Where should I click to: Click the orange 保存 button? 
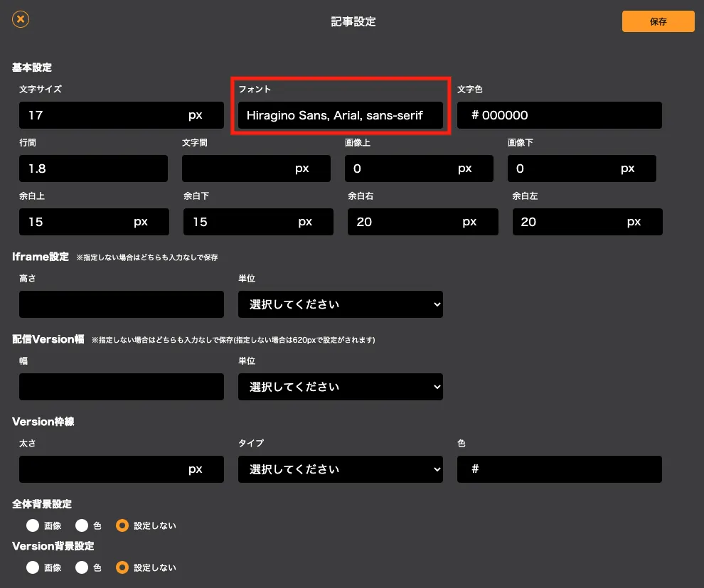coord(658,21)
